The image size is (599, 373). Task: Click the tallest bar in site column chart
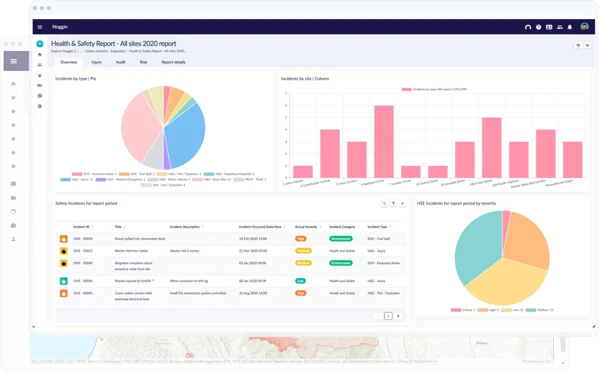pos(384,141)
